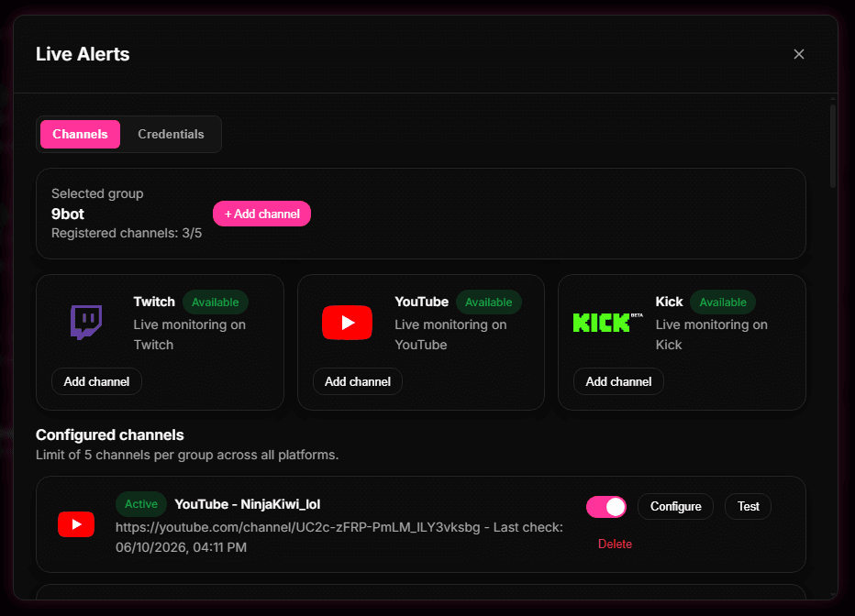The image size is (855, 616).
Task: Click the Available badge next to Twitch
Action: pos(216,302)
